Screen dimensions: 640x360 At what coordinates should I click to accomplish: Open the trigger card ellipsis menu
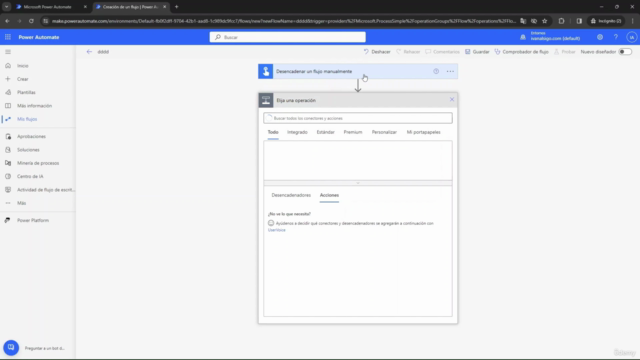pyautogui.click(x=450, y=71)
